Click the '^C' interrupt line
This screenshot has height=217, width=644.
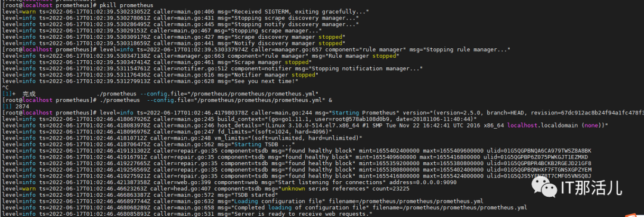[5, 87]
